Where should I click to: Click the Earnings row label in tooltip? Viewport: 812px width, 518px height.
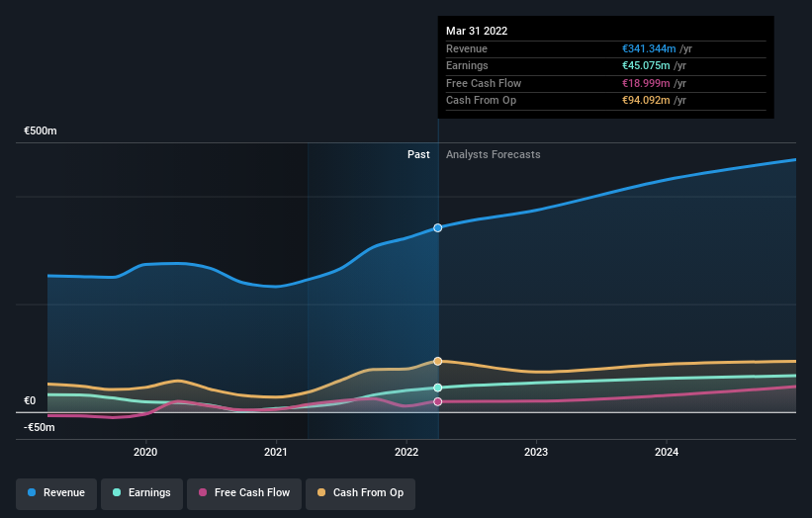(467, 65)
